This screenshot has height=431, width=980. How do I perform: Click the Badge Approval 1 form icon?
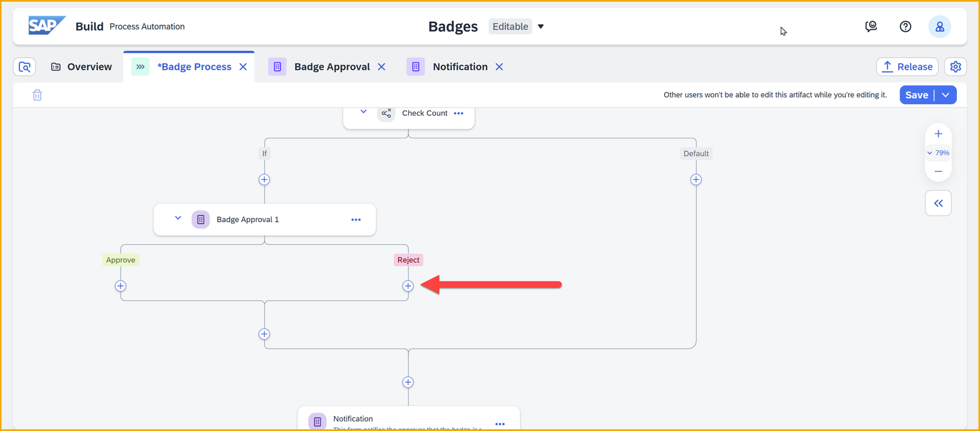[201, 219]
